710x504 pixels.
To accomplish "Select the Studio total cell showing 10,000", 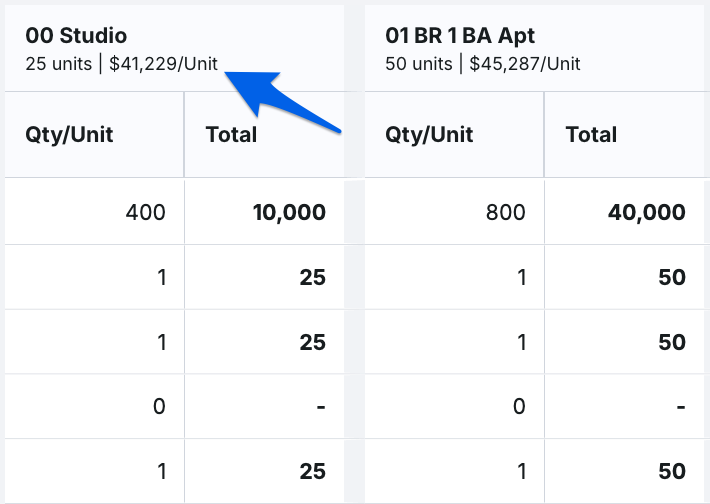I will tap(264, 212).
